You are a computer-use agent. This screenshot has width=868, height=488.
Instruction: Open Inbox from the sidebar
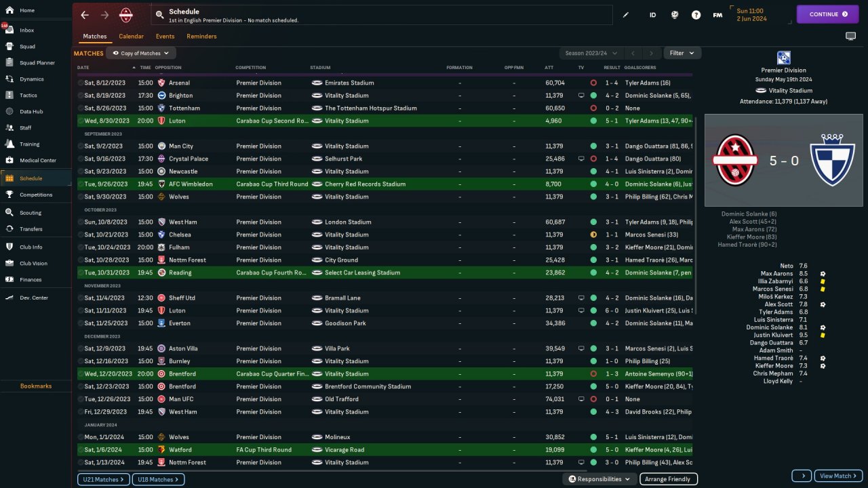[35, 30]
